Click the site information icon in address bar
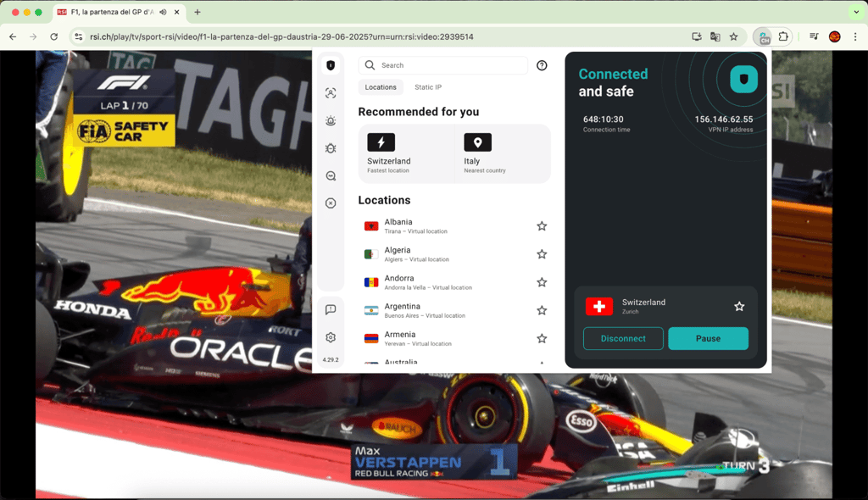The height and width of the screenshot is (500, 868). [x=79, y=37]
